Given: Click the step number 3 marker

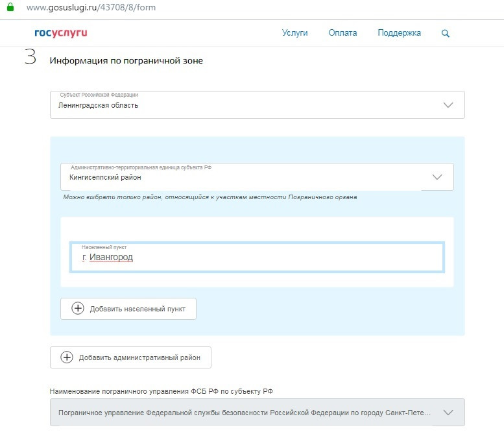Looking at the screenshot, I should point(30,56).
